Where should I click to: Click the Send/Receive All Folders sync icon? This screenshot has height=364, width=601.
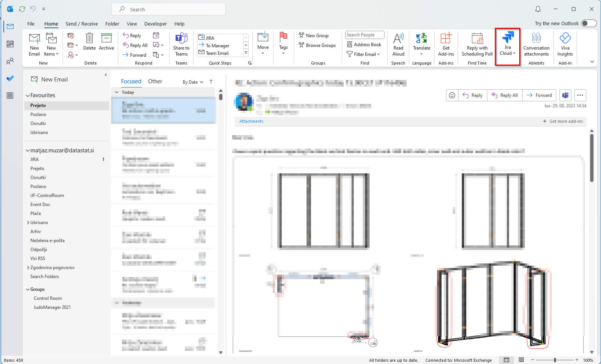tap(22, 9)
